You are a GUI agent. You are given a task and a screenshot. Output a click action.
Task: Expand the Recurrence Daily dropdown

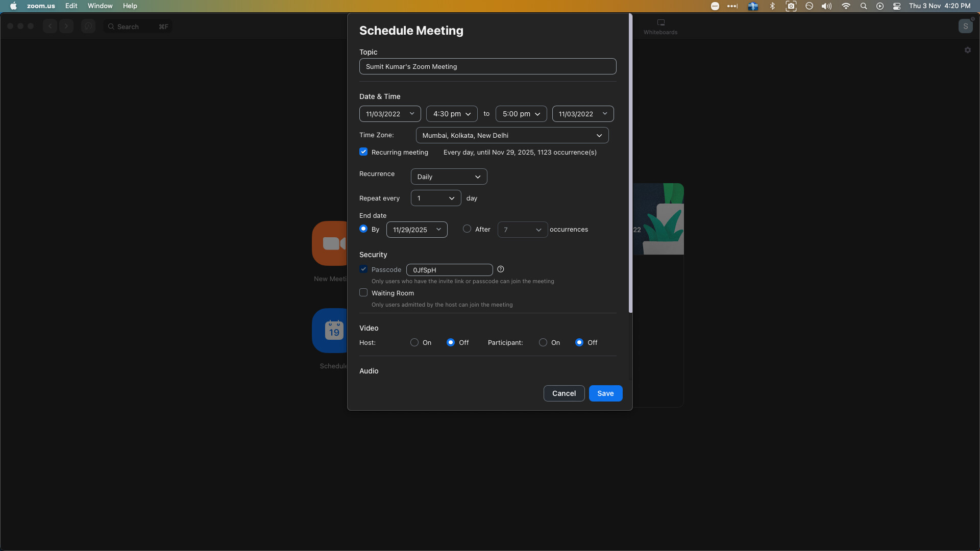point(449,177)
